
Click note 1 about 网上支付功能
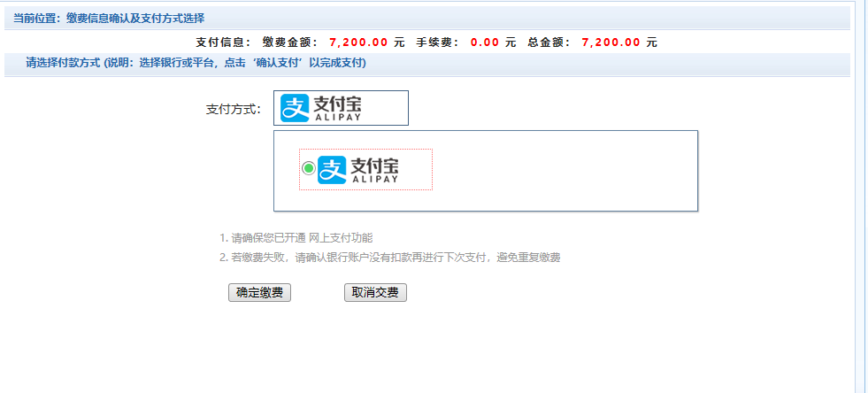(296, 239)
